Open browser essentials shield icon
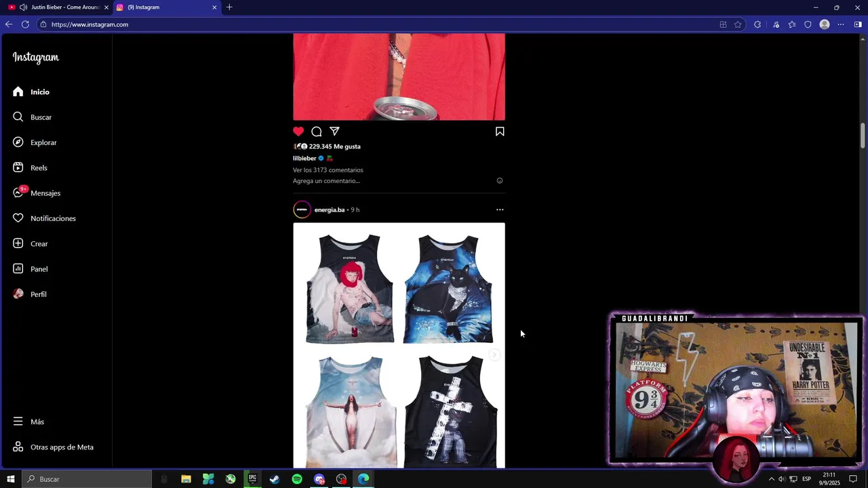 [x=808, y=24]
